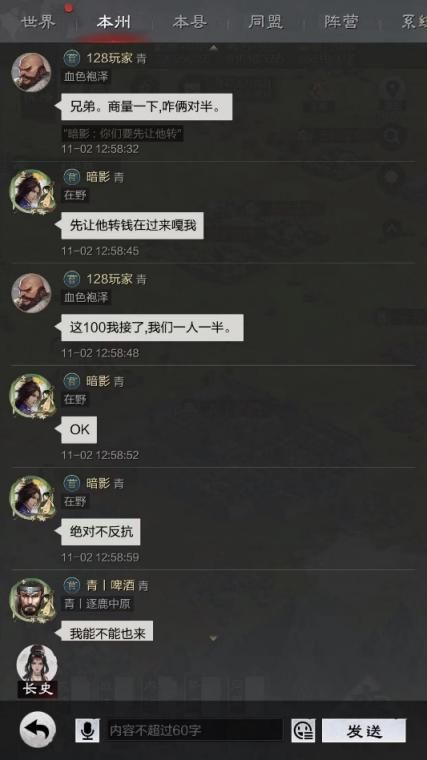427x760 pixels.
Task: Tap the quoted message from 暗影
Action: (x=122, y=134)
